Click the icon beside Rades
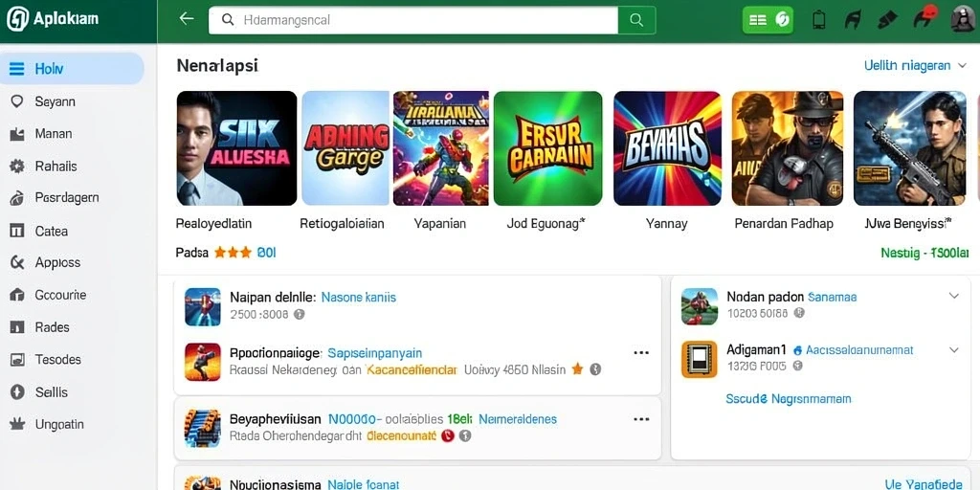 (17, 327)
